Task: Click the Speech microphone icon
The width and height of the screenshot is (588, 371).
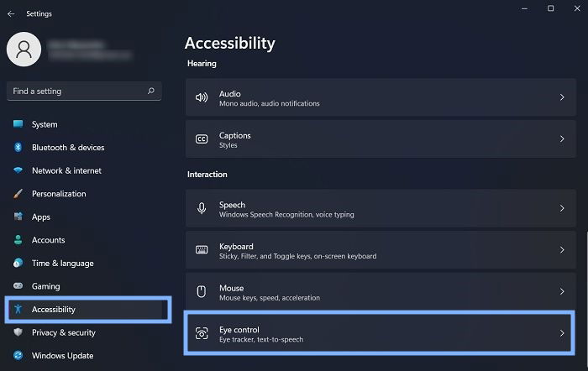Action: [202, 208]
